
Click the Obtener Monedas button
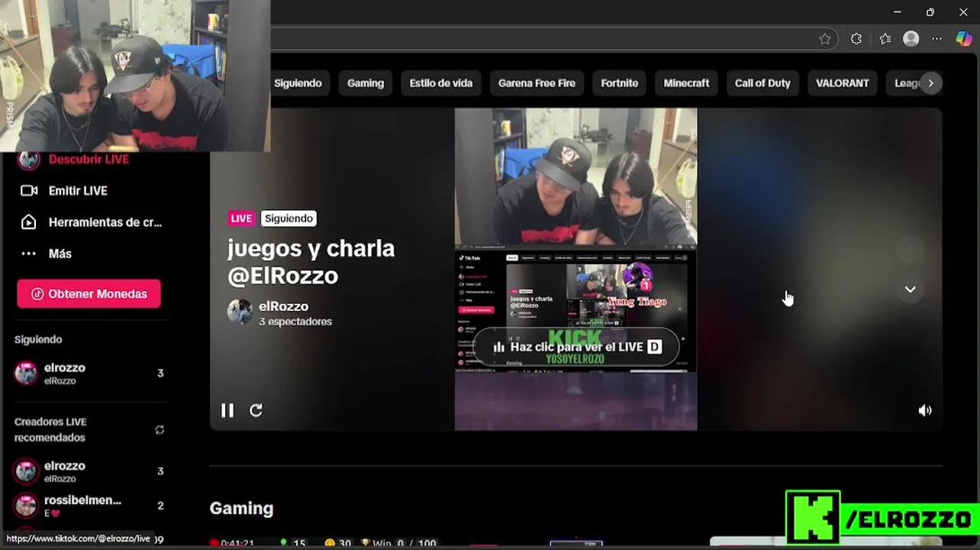click(x=89, y=294)
